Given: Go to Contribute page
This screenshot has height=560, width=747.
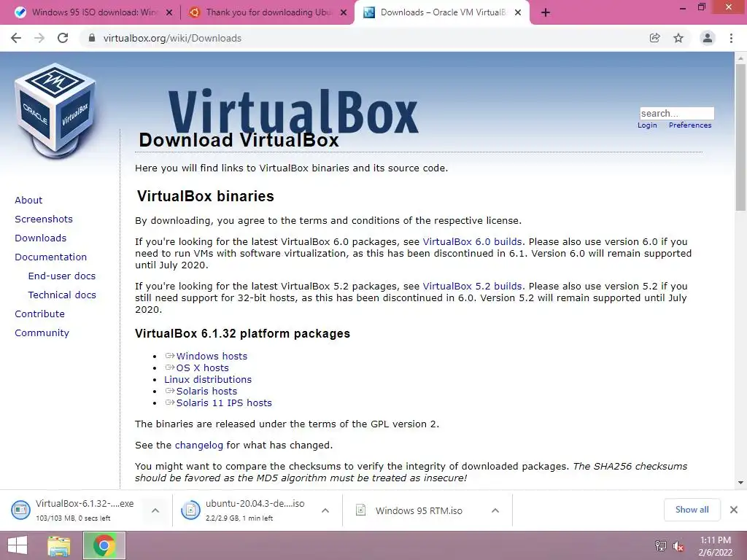Looking at the screenshot, I should (39, 314).
